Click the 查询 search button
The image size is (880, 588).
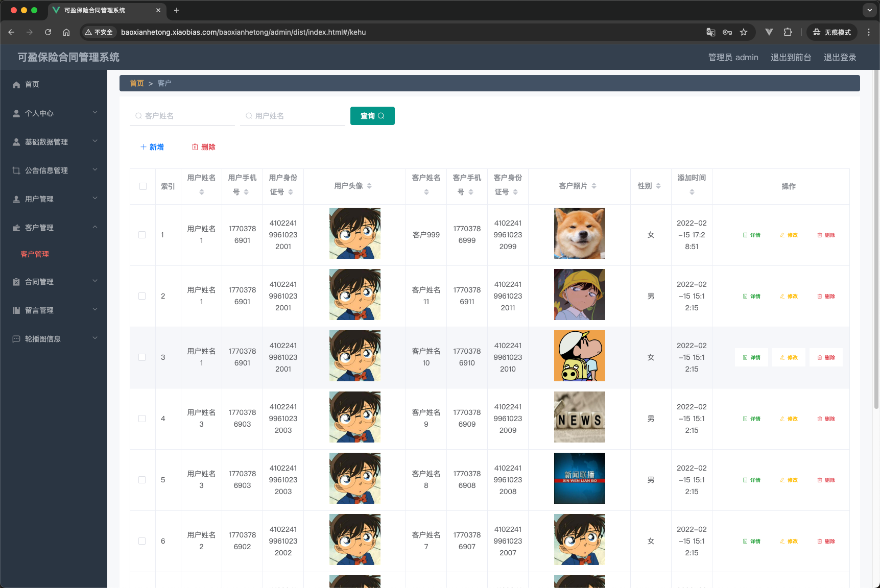coord(372,116)
